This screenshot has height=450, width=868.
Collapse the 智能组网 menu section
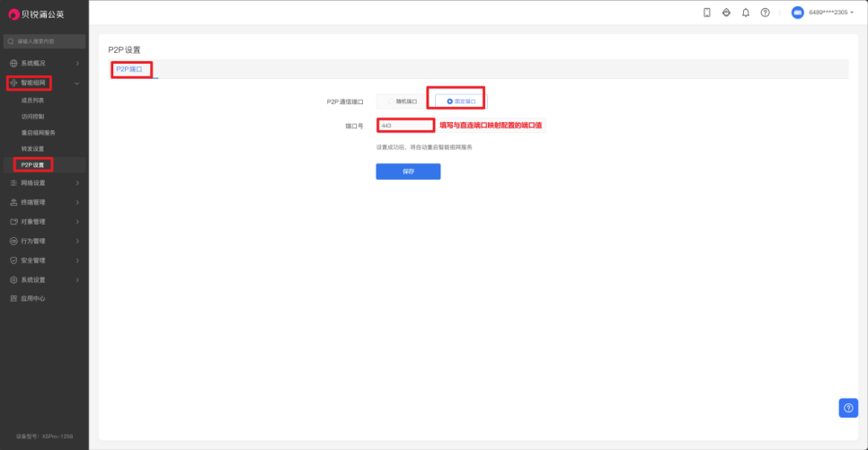tap(44, 83)
